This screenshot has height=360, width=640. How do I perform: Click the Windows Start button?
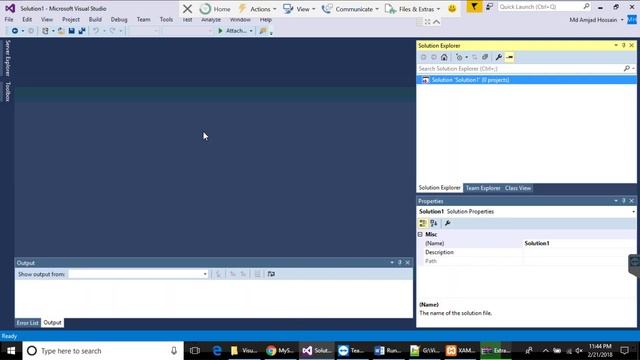[x=11, y=351]
